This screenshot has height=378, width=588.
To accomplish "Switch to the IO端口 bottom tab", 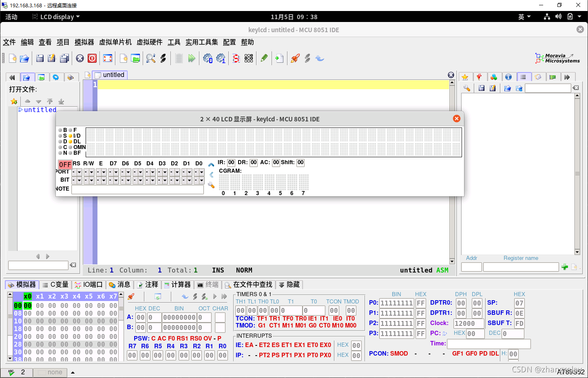I will coord(89,284).
